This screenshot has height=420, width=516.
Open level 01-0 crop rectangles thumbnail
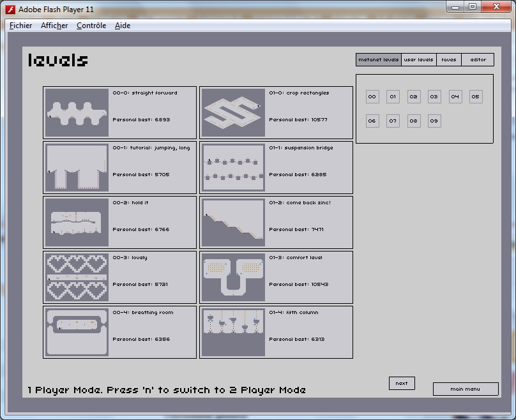coord(233,112)
